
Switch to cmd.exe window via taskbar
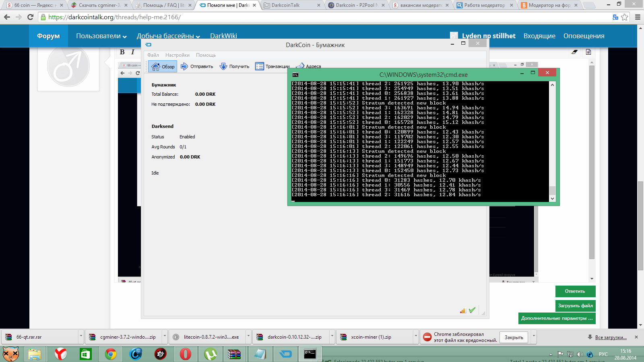click(x=310, y=354)
